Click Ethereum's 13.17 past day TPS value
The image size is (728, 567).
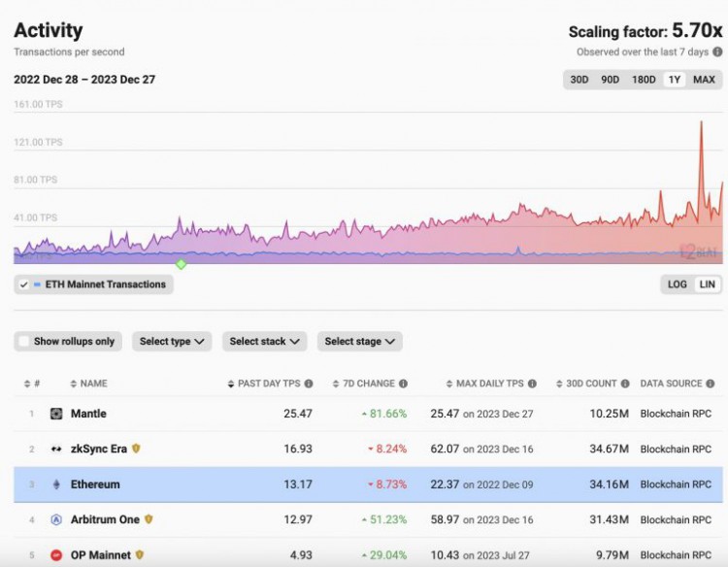(x=298, y=484)
